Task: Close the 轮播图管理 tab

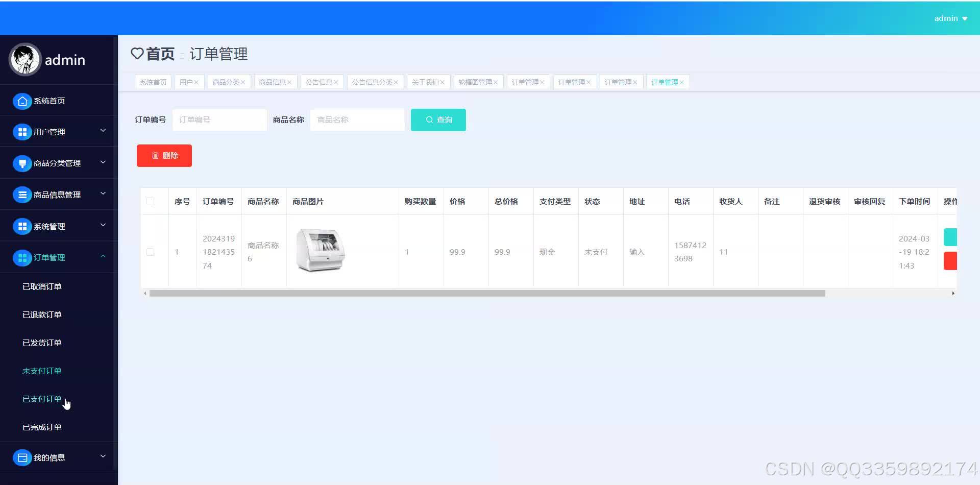Action: pyautogui.click(x=496, y=82)
